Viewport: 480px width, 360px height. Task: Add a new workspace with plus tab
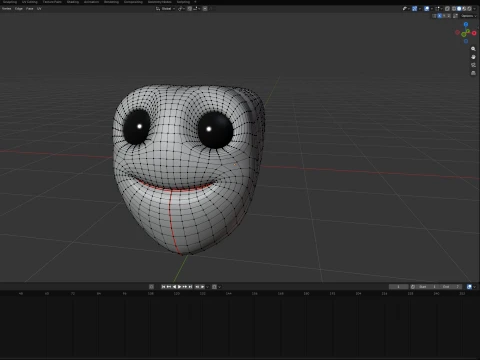point(195,2)
